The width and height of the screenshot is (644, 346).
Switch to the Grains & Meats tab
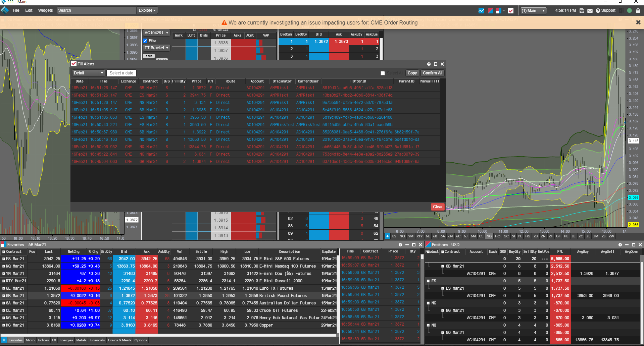tap(119, 340)
